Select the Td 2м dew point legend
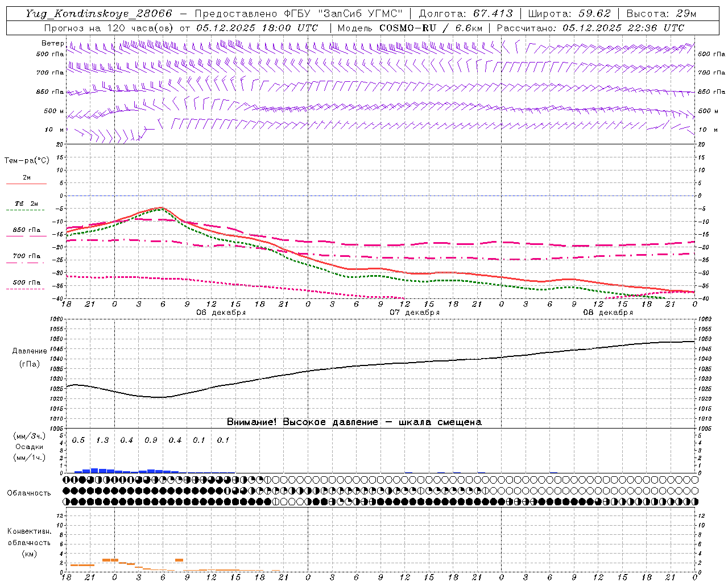This screenshot has width=728, height=582. coord(26,204)
